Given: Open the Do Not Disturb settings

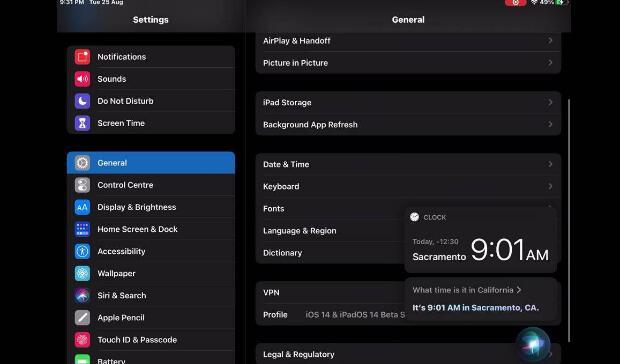Looking at the screenshot, I should pyautogui.click(x=151, y=101).
